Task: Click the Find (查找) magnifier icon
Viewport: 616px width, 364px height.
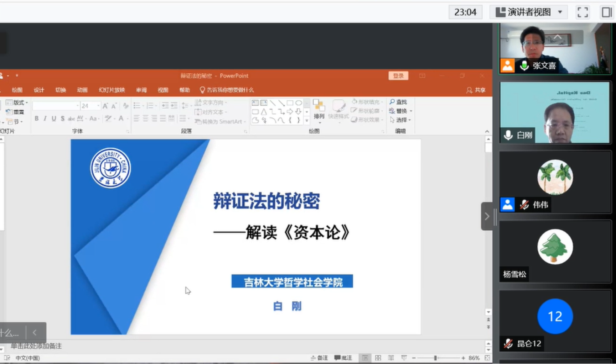Action: [392, 102]
